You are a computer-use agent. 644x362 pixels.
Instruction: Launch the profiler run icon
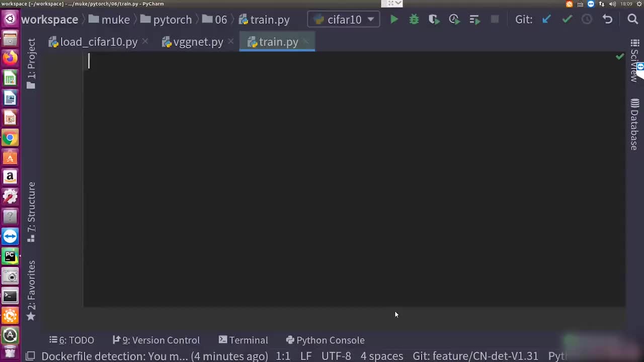point(454,20)
